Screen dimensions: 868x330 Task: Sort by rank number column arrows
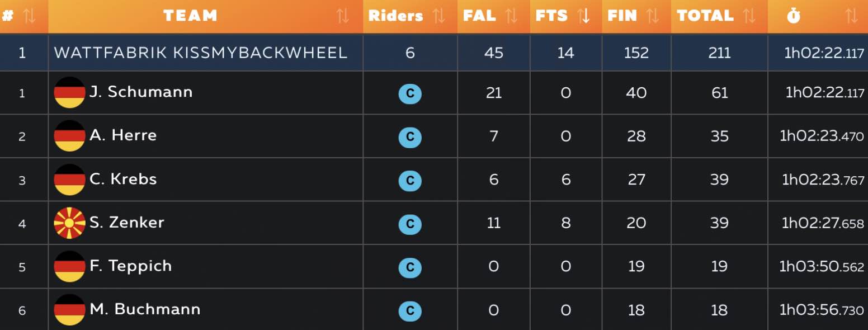pos(30,16)
